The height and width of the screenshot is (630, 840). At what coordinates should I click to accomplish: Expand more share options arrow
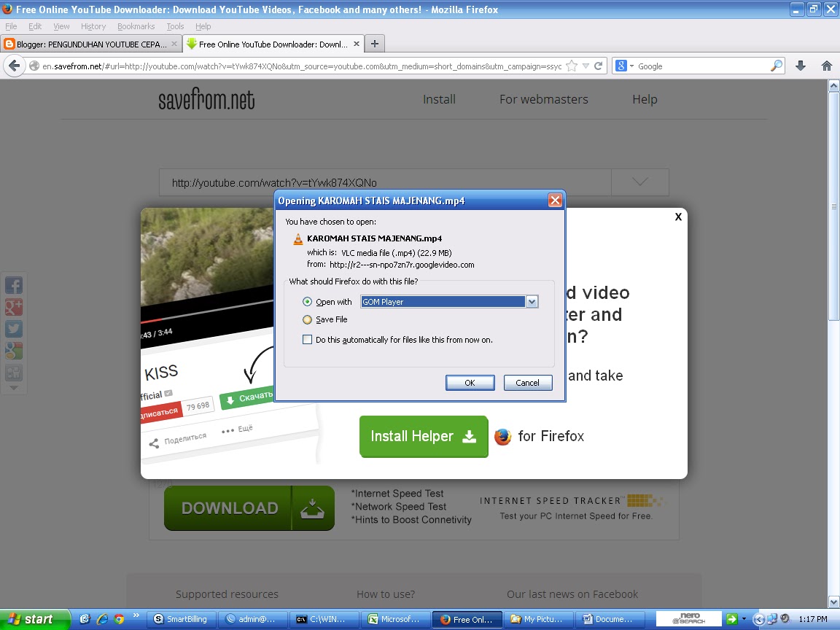(x=13, y=388)
